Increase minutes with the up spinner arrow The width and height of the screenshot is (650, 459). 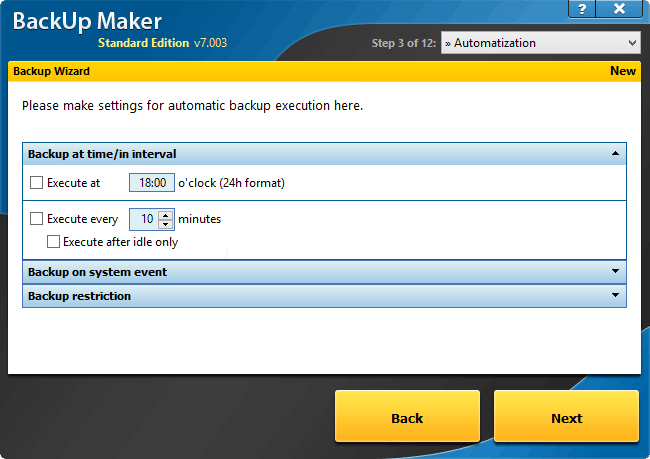(x=165, y=215)
